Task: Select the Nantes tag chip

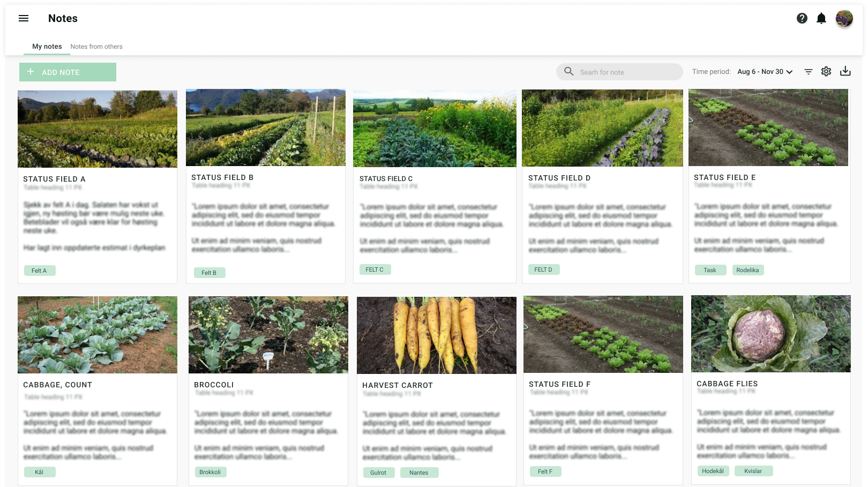Action: point(419,473)
